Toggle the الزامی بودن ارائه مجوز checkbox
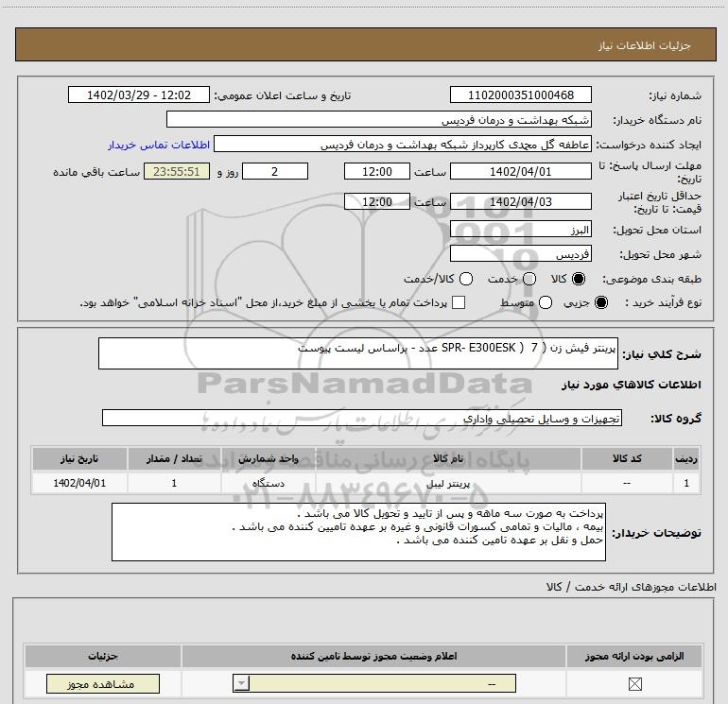The image size is (728, 704). point(634,684)
